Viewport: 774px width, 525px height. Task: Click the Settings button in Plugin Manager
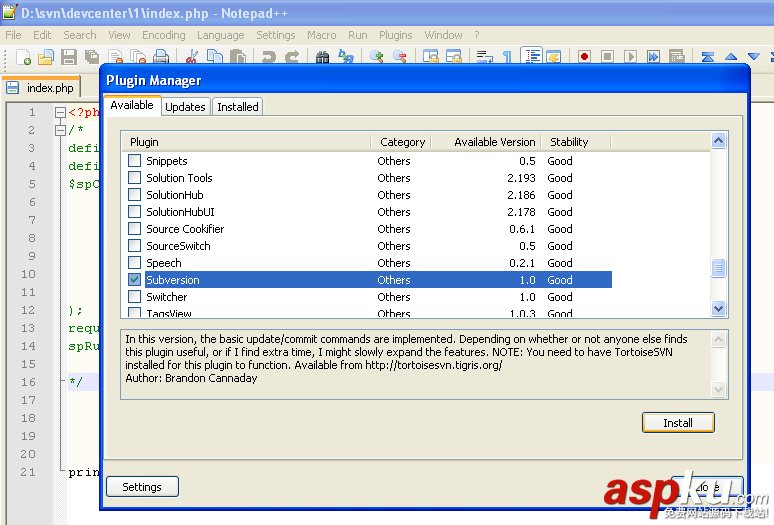point(142,487)
